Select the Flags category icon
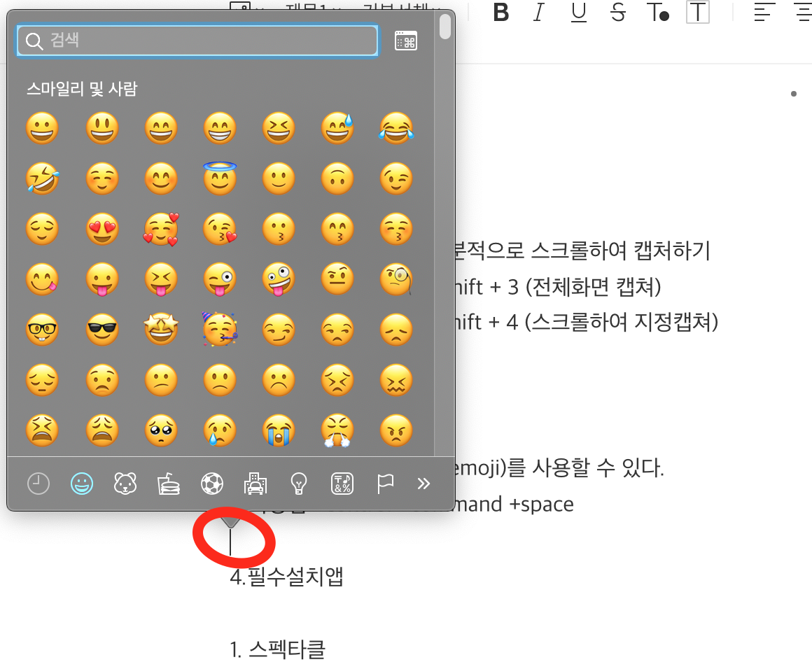The height and width of the screenshot is (669, 812). pos(385,484)
